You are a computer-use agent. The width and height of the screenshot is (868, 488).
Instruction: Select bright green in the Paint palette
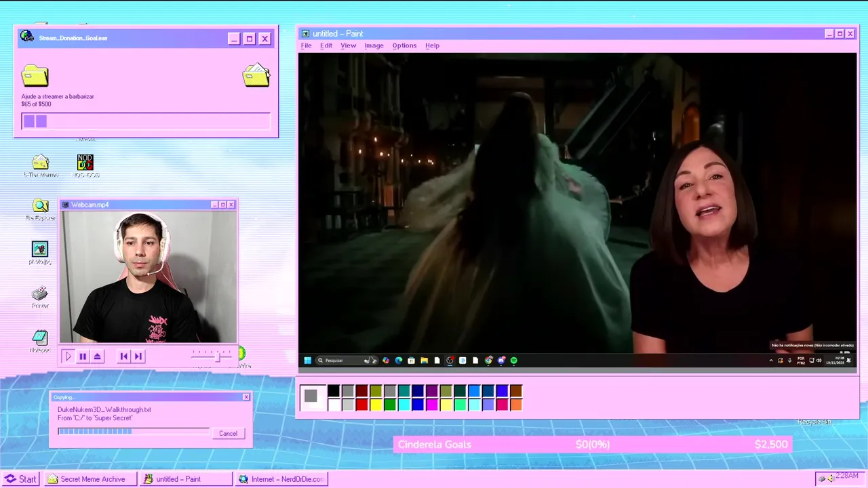tap(390, 405)
